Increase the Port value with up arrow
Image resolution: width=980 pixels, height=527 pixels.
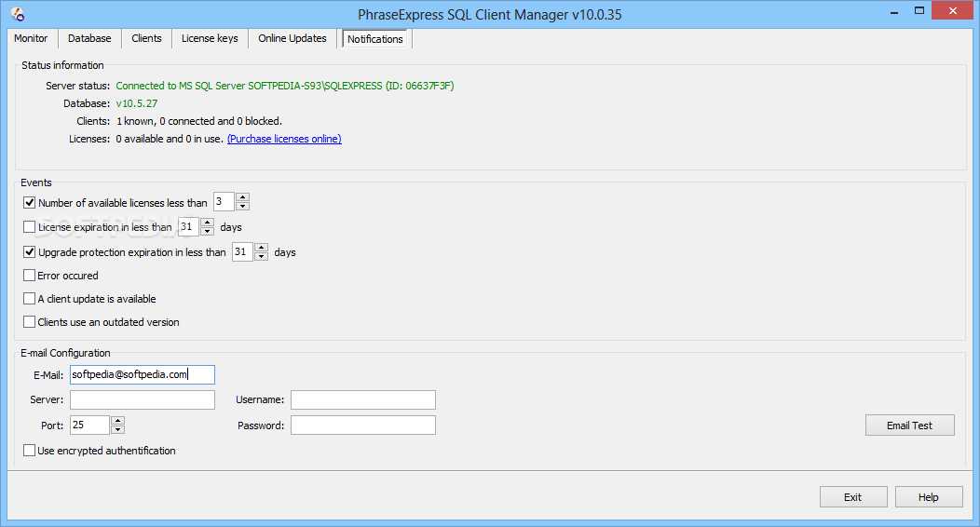tap(117, 420)
